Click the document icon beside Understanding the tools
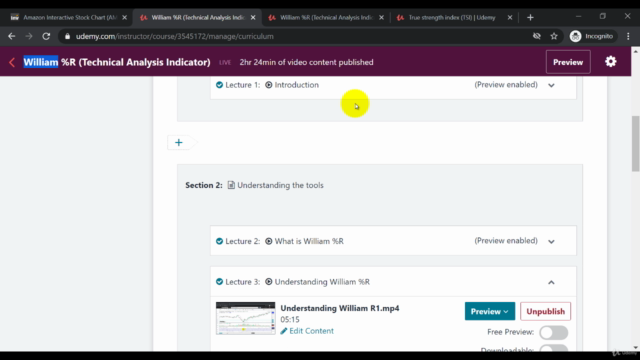640x360 pixels. pyautogui.click(x=231, y=185)
